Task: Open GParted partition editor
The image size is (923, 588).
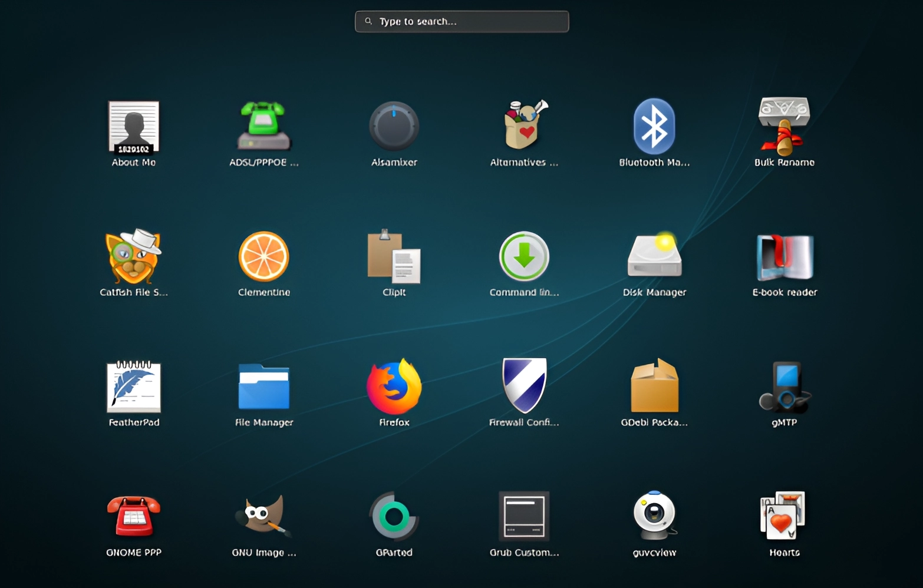Action: click(x=394, y=517)
